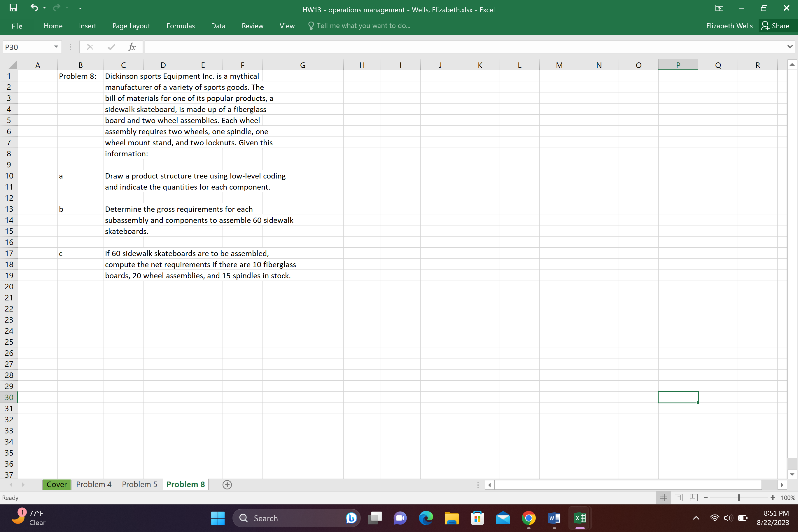The width and height of the screenshot is (798, 532).
Task: Click the Cancel X in the formula bar
Action: click(x=90, y=47)
